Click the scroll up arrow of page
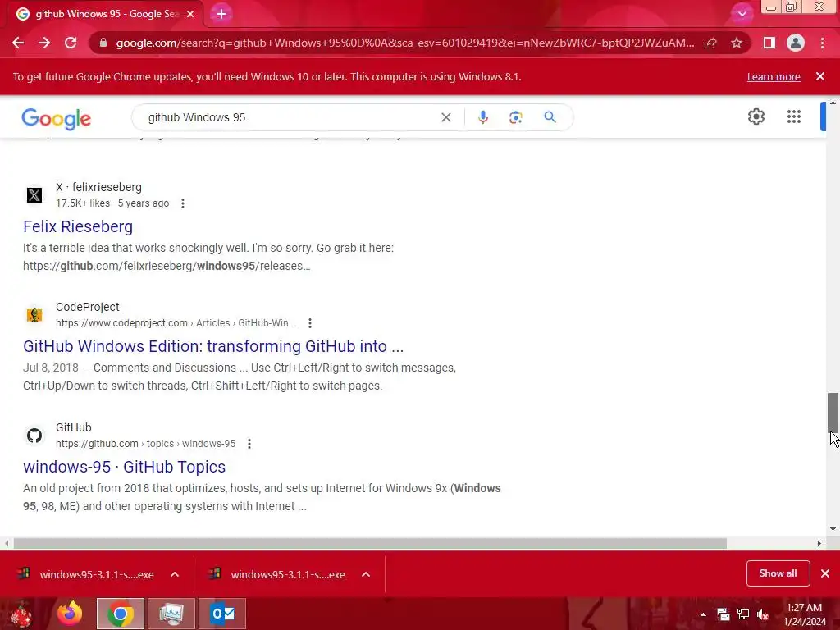 click(833, 103)
